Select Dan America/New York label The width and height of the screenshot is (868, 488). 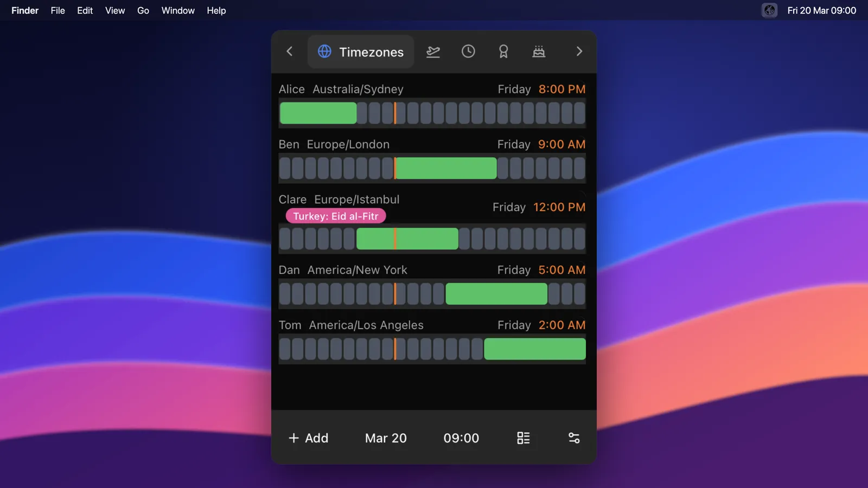343,271
